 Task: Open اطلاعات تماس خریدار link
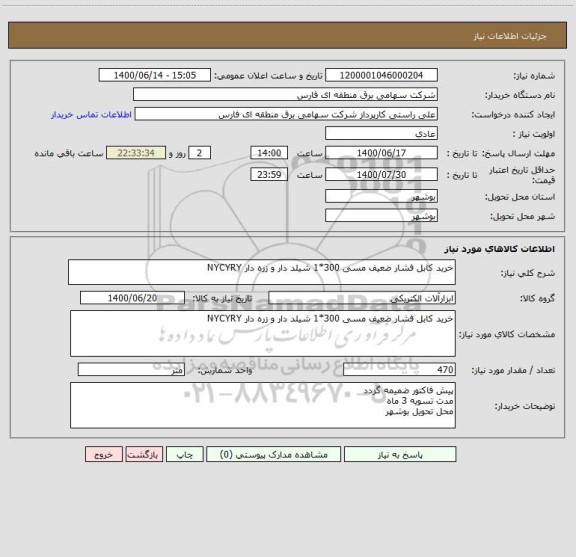click(x=91, y=115)
